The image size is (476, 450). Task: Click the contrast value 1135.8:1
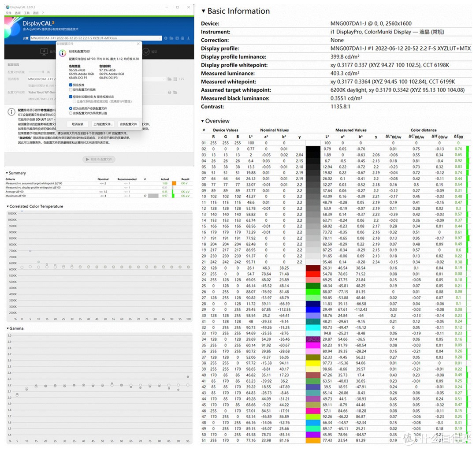click(340, 107)
